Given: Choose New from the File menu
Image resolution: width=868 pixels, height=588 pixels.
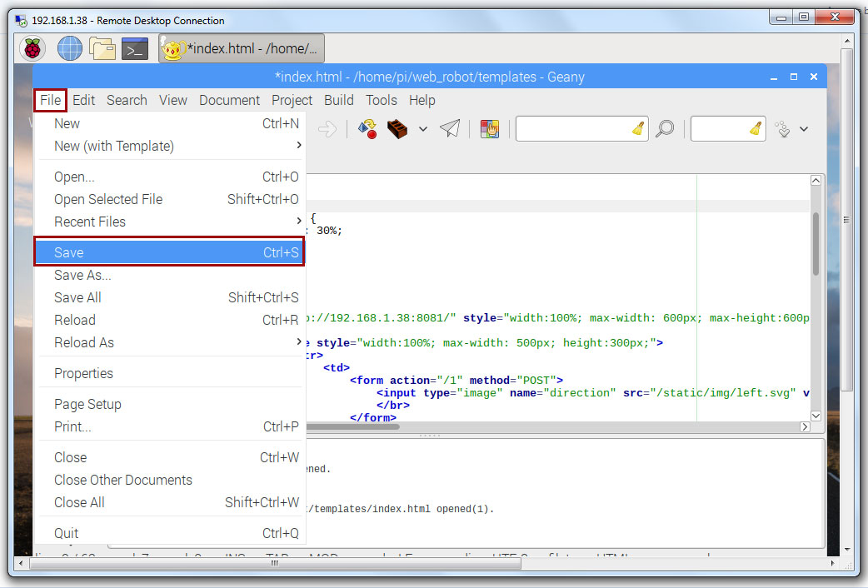Looking at the screenshot, I should [x=170, y=123].
